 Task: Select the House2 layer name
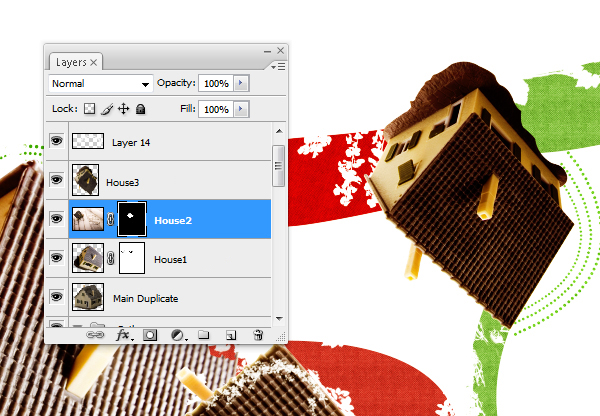point(173,220)
